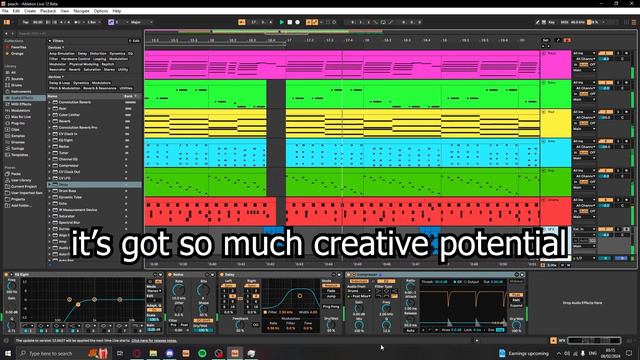
Task: Collapse the Filters section triangle
Action: pyautogui.click(x=50, y=41)
